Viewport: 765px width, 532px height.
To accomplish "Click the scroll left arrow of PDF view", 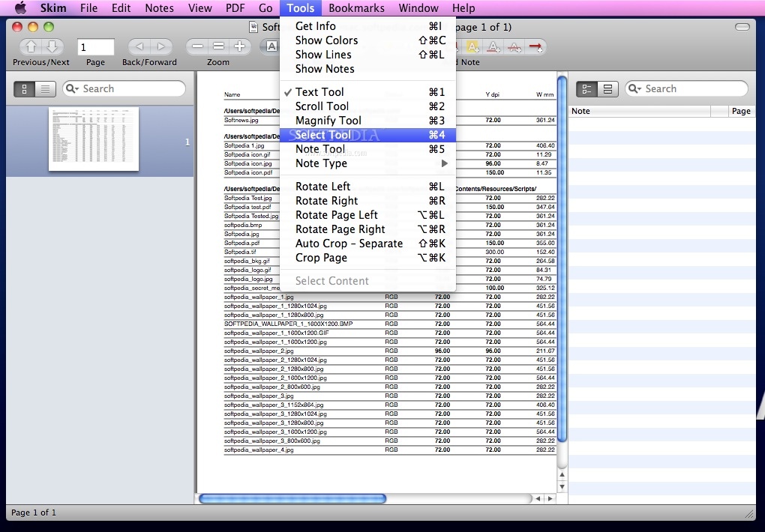I will click(x=538, y=498).
